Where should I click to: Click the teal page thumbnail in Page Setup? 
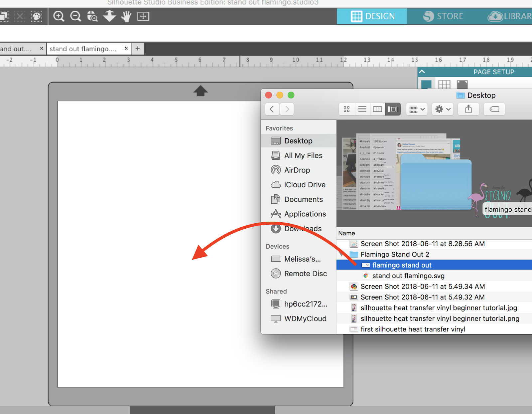(427, 84)
